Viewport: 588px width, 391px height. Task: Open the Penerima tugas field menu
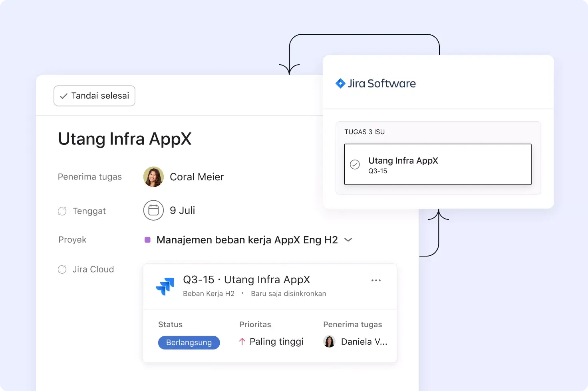click(90, 176)
